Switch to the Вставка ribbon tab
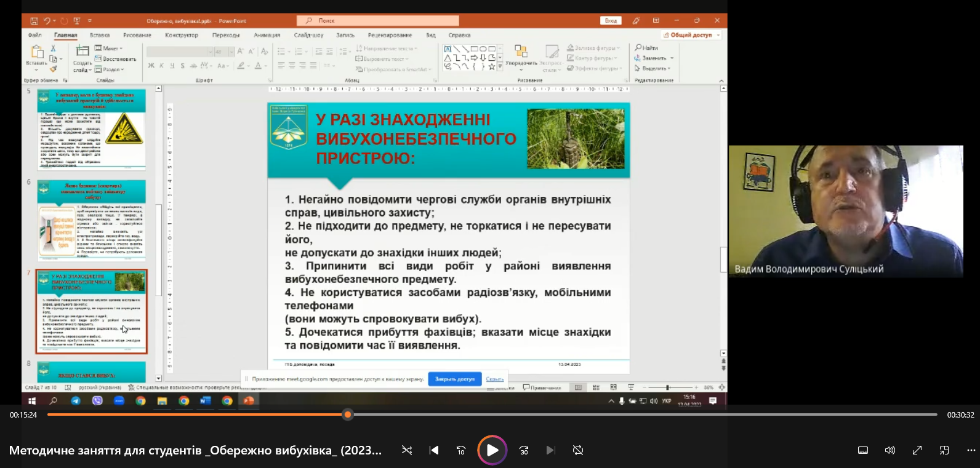This screenshot has height=468, width=980. tap(100, 35)
